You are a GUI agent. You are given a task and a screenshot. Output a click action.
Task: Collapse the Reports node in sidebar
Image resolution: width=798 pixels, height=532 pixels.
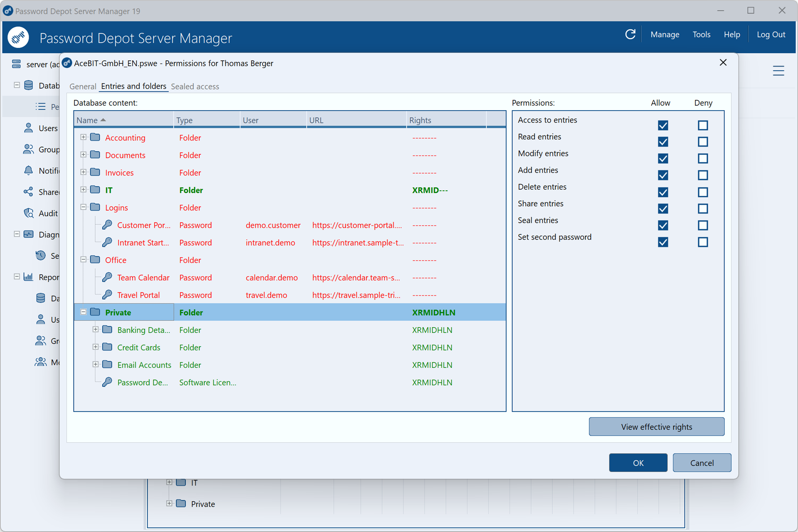coord(17,276)
